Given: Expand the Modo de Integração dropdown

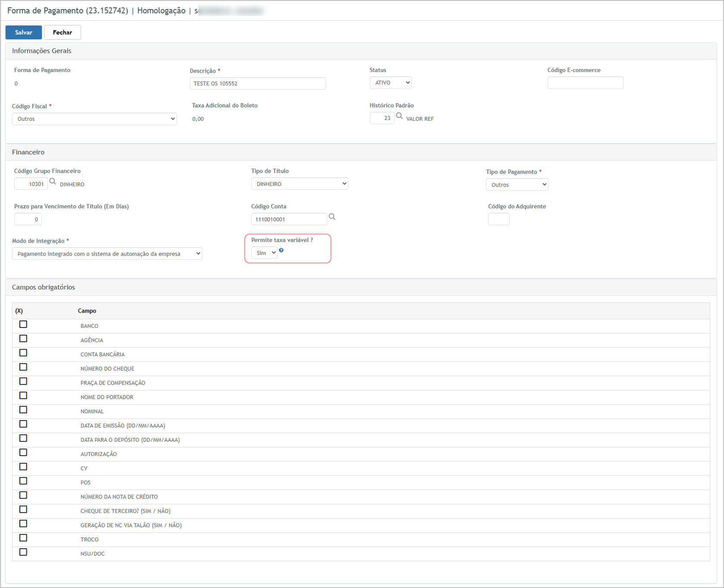Looking at the screenshot, I should [x=107, y=254].
